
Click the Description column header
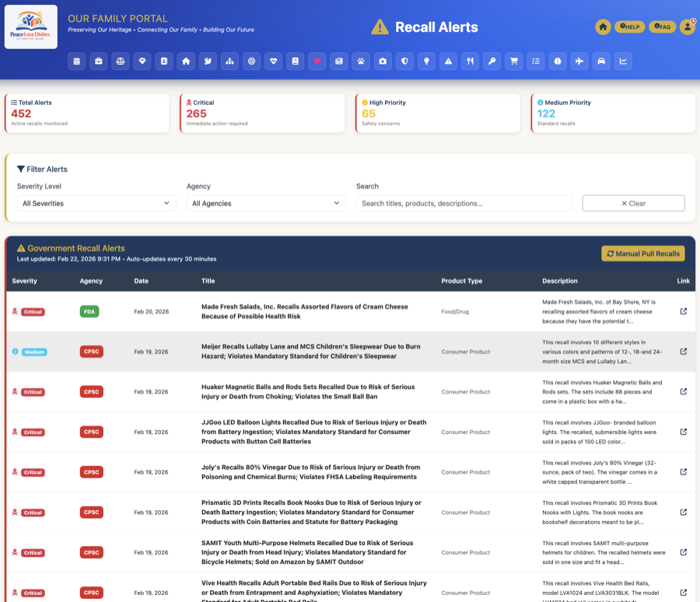click(x=560, y=281)
